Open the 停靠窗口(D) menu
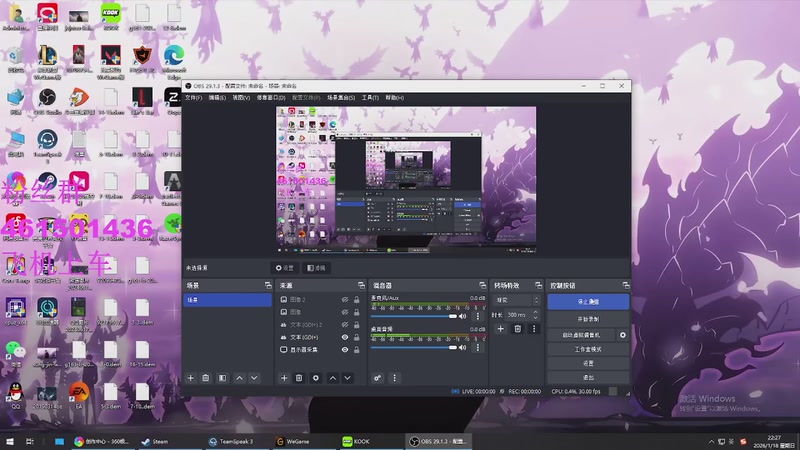This screenshot has width=800, height=450. pyautogui.click(x=270, y=97)
